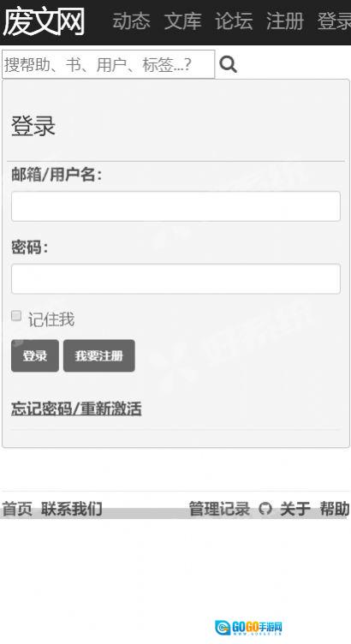Screen dimensions: 351x644
Task: Click the search box for 帮助、书、用户
Action: coord(109,64)
